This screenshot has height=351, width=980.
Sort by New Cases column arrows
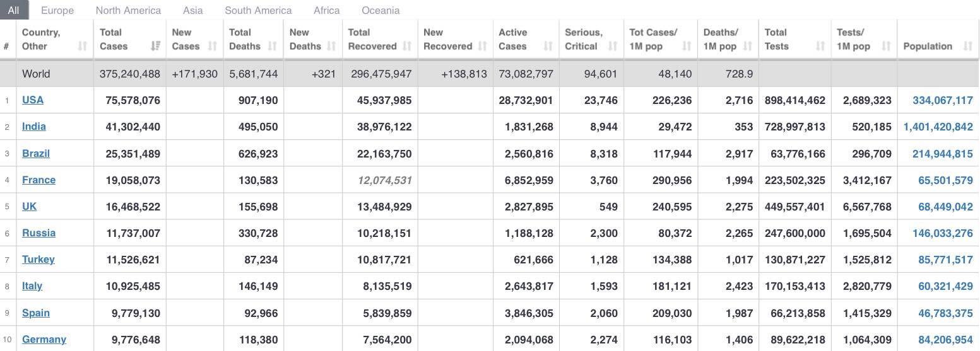click(213, 46)
